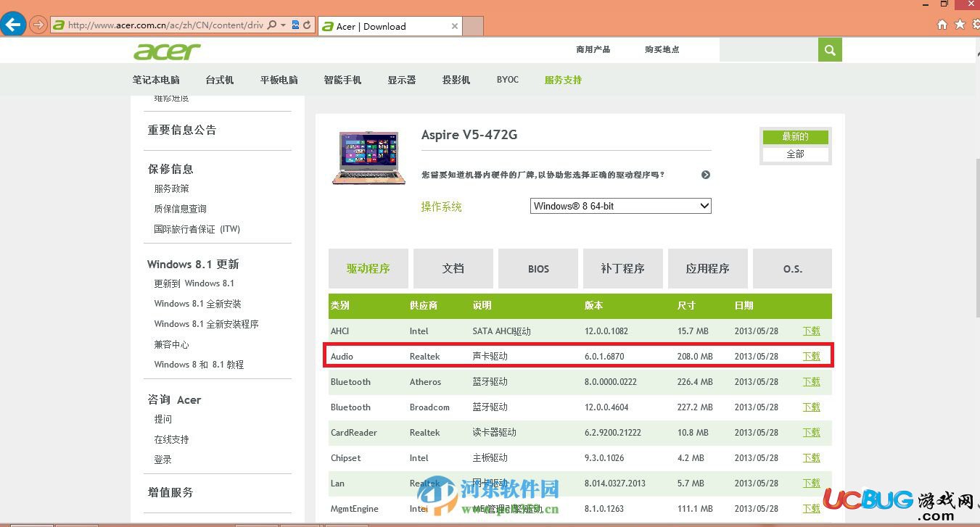The image size is (980, 527).
Task: Download the Intel Chipset driver
Action: click(x=811, y=458)
